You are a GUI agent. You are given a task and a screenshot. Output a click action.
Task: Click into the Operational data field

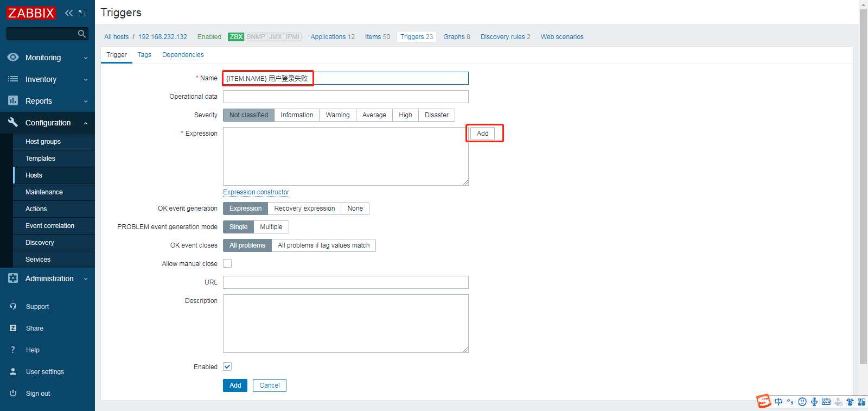pyautogui.click(x=346, y=97)
